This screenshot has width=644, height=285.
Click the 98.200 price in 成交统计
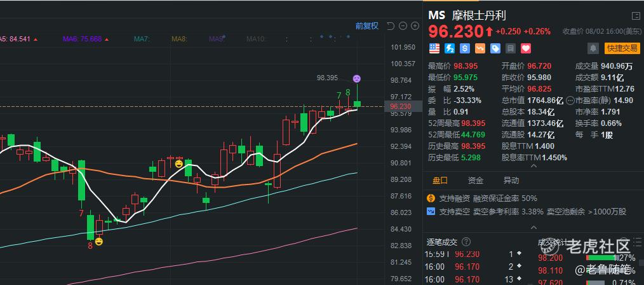click(x=551, y=258)
